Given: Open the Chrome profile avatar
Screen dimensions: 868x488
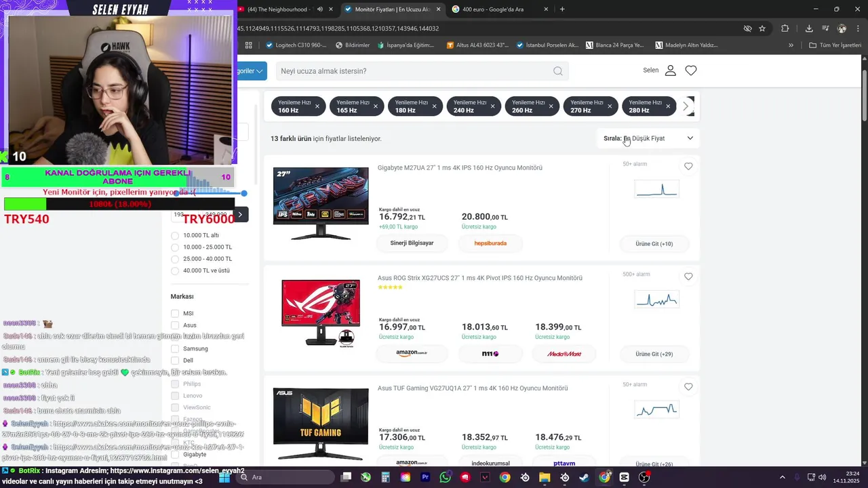Looking at the screenshot, I should pyautogui.click(x=842, y=28).
